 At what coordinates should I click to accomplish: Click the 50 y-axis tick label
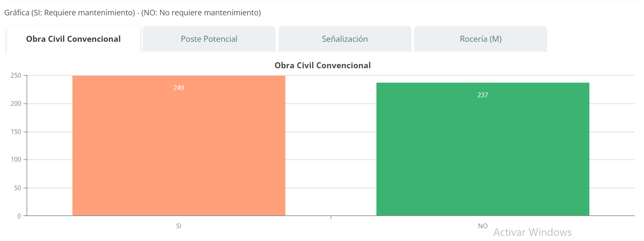point(17,188)
